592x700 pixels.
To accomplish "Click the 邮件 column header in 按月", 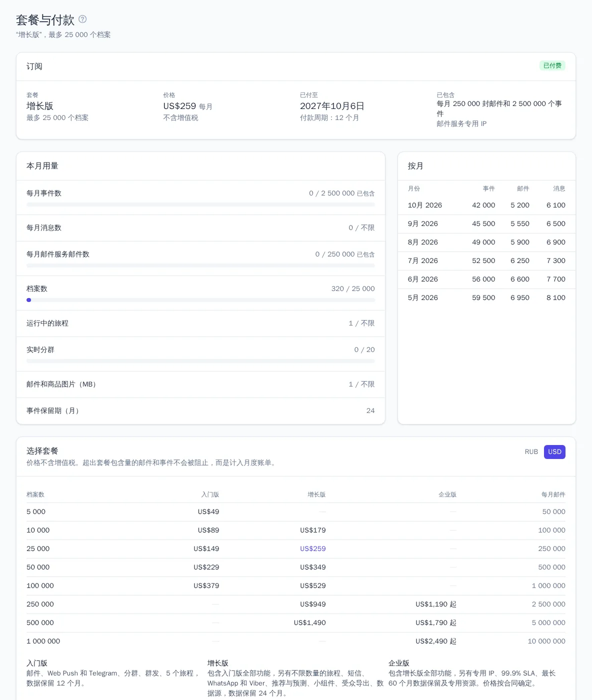I will point(523,188).
